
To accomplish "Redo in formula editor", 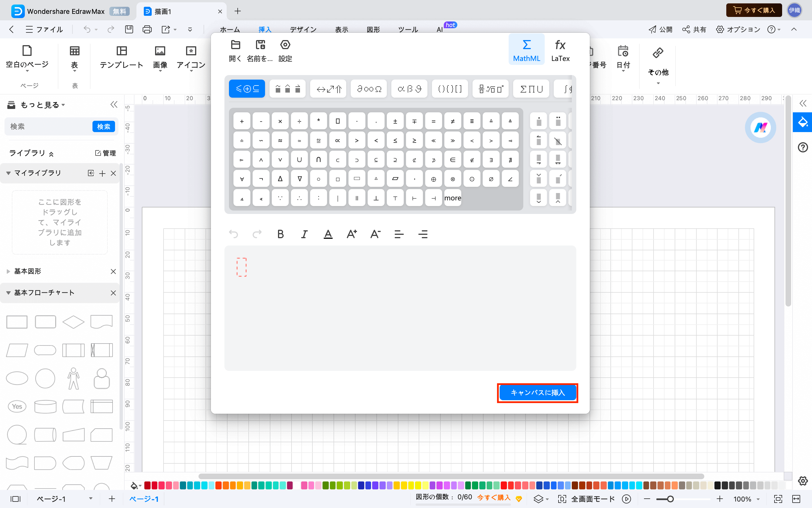I will 257,234.
